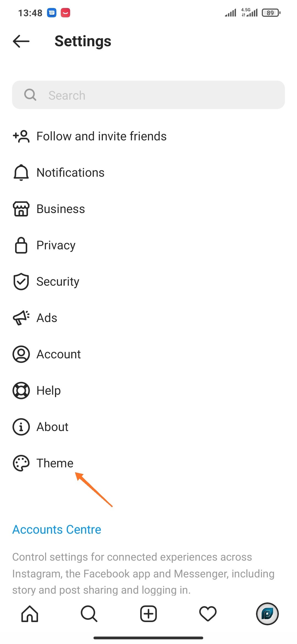Viewport: 297px width, 644px height.
Task: Tap the Ads megaphone icon
Action: pyautogui.click(x=21, y=318)
